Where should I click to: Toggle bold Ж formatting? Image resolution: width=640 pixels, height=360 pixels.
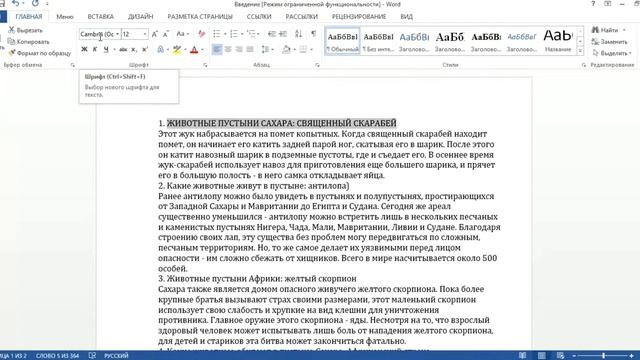coord(84,49)
